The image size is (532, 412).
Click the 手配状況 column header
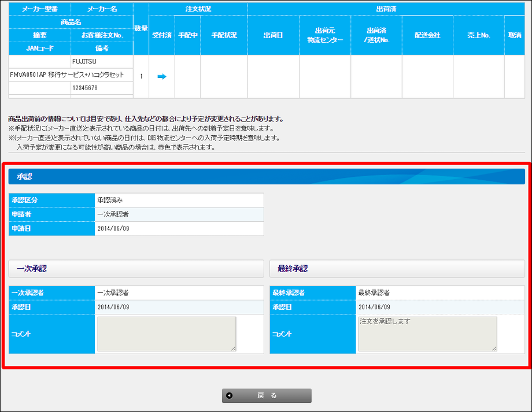224,35
